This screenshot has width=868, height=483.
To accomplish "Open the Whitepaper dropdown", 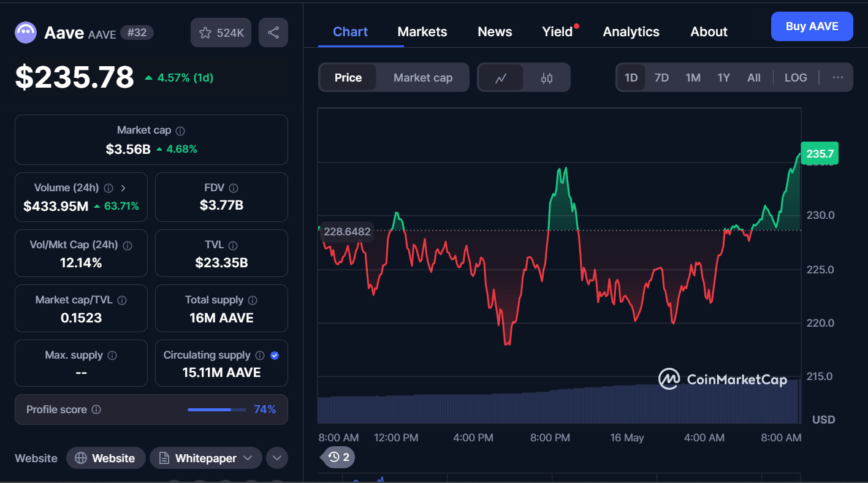I will tap(206, 458).
